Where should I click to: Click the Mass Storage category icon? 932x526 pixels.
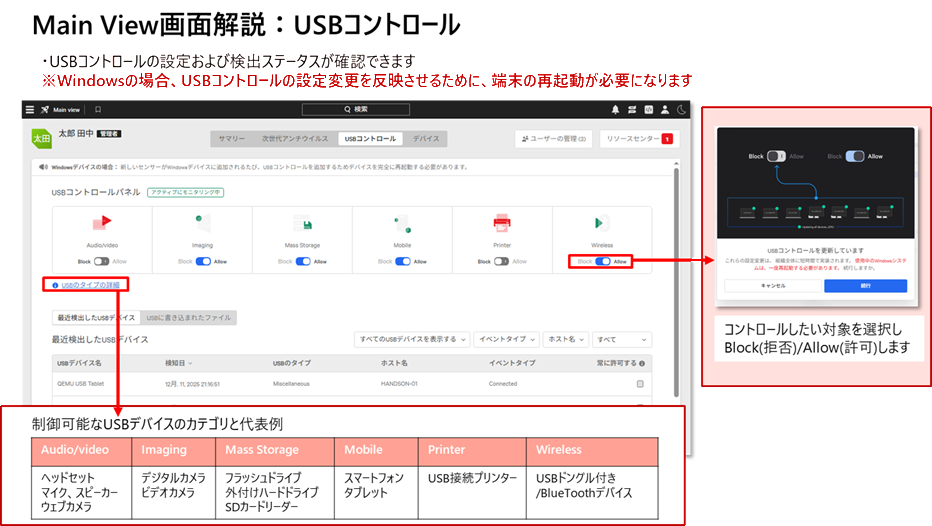pos(302,222)
